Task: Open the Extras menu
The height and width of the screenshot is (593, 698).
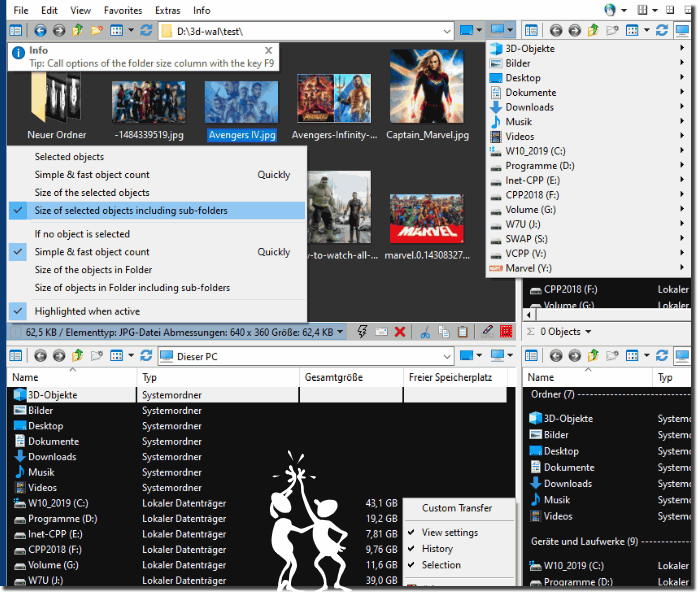Action: tap(167, 10)
